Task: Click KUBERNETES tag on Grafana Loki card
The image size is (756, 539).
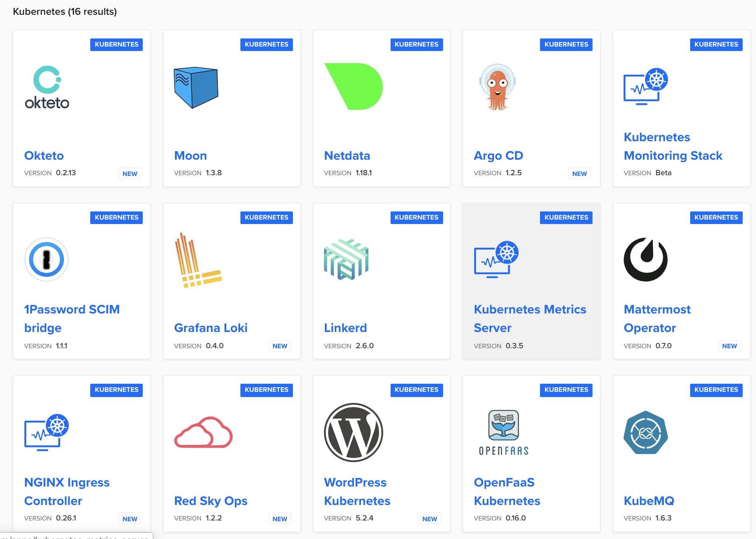Action: tap(267, 217)
